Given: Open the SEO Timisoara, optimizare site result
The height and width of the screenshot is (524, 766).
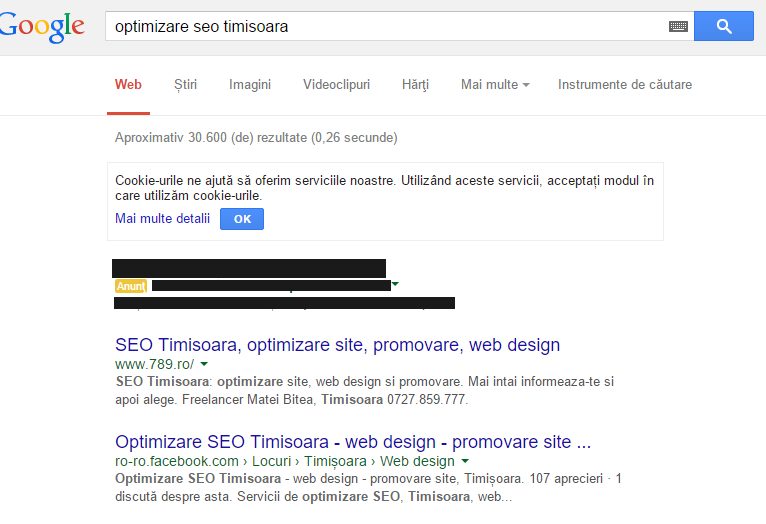Looking at the screenshot, I should coord(337,345).
